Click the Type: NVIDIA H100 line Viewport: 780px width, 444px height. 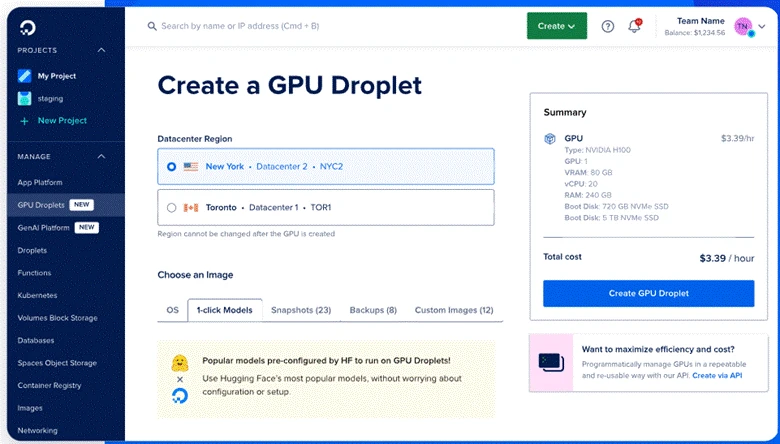(597, 150)
